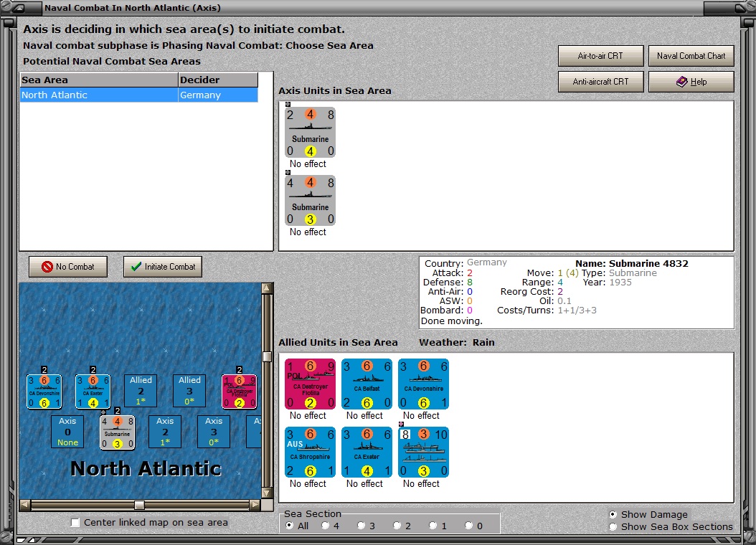Click map horizontal scrollbar right arrow

[x=255, y=505]
